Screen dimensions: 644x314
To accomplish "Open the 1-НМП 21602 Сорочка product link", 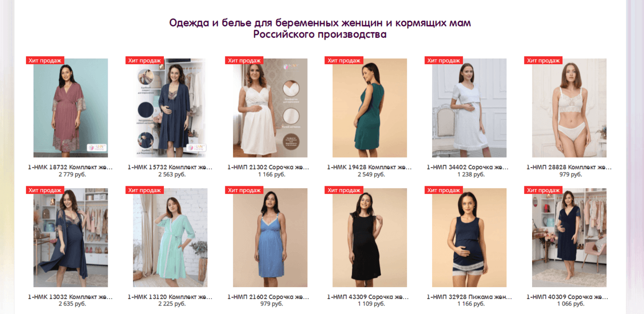I will click(270, 297).
